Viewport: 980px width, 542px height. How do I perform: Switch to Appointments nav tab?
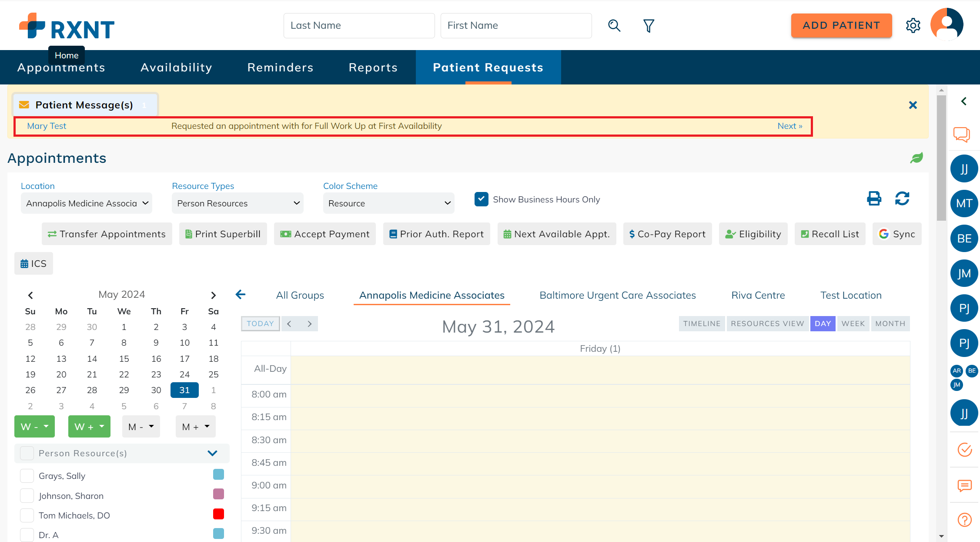coord(61,67)
